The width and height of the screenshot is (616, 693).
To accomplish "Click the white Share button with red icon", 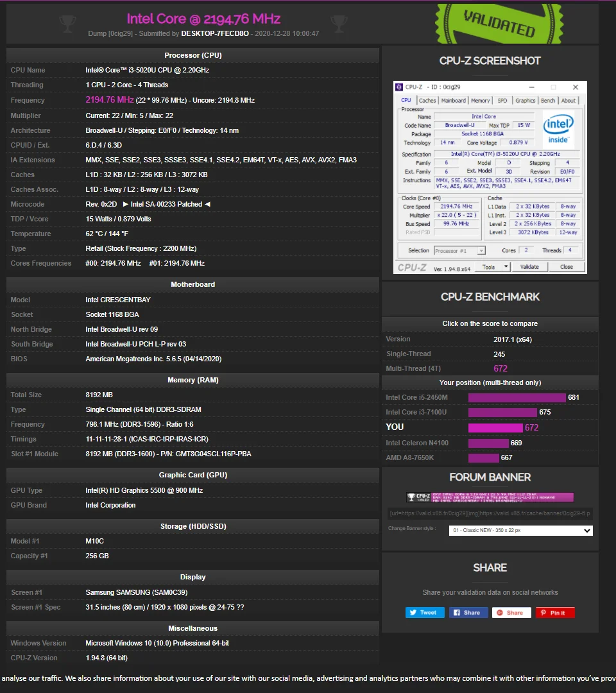I will [511, 613].
